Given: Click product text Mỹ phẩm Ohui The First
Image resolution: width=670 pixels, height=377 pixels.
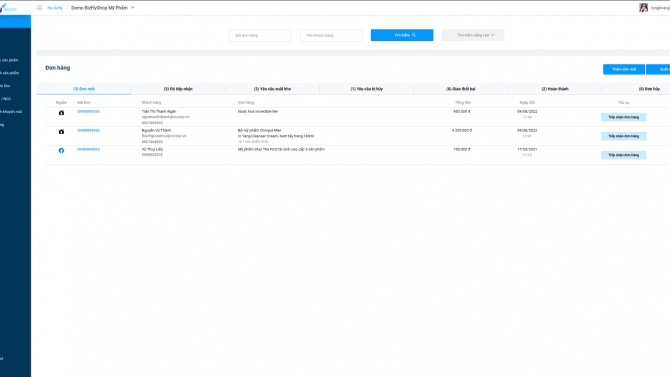Looking at the screenshot, I should (x=281, y=149).
